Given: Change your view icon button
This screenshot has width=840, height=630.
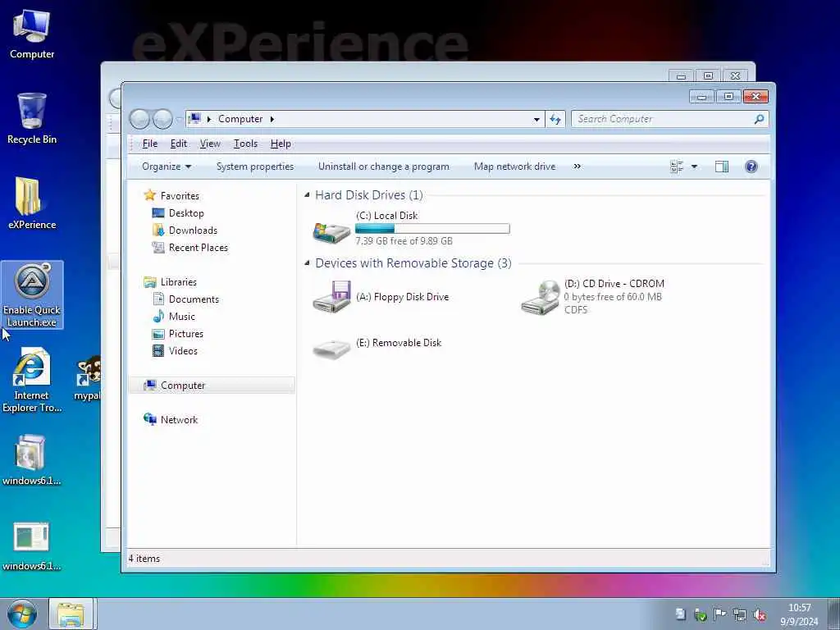Looking at the screenshot, I should click(x=677, y=167).
